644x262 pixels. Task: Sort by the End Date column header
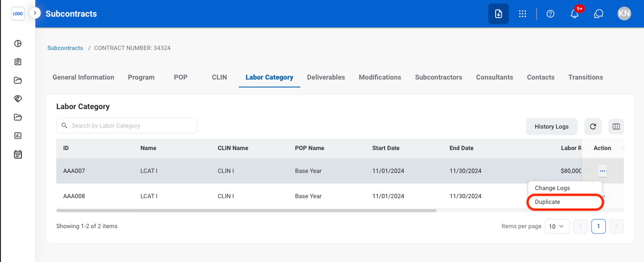tap(461, 148)
